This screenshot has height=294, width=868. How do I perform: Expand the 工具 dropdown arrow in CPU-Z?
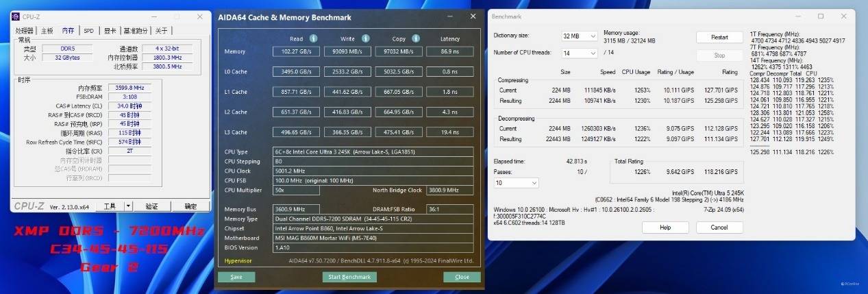pyautogui.click(x=128, y=206)
